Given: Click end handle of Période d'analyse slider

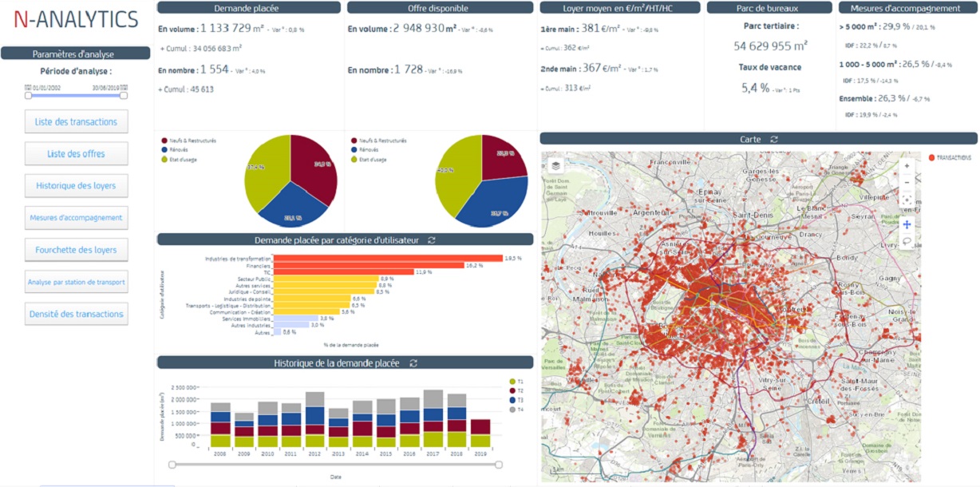Looking at the screenshot, I should click(124, 95).
